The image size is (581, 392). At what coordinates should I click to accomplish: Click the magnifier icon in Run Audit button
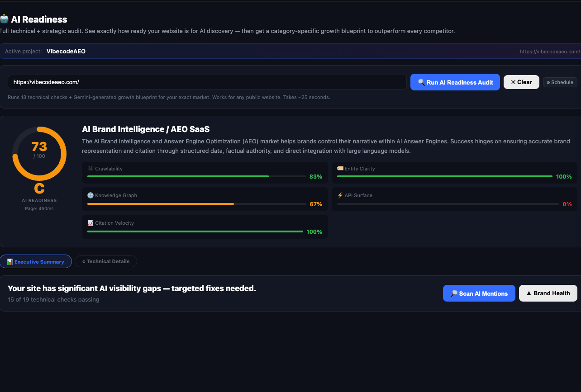[421, 82]
